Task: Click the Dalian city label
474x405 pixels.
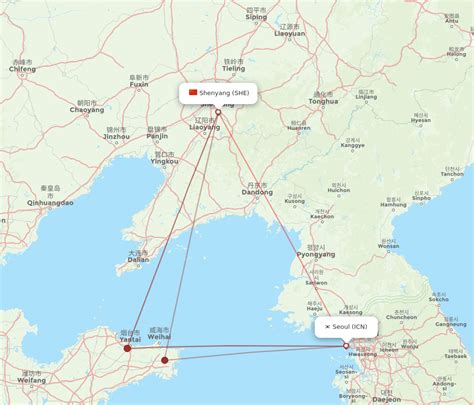Action: pyautogui.click(x=138, y=260)
